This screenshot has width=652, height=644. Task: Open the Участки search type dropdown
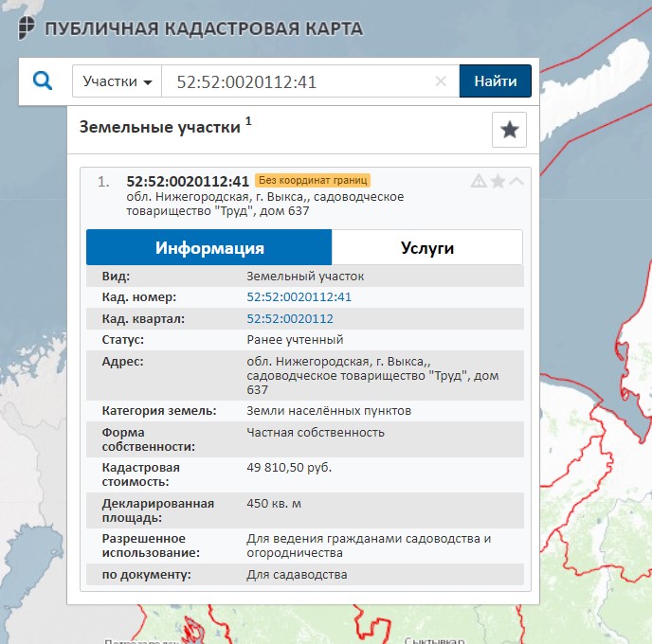pyautogui.click(x=118, y=81)
